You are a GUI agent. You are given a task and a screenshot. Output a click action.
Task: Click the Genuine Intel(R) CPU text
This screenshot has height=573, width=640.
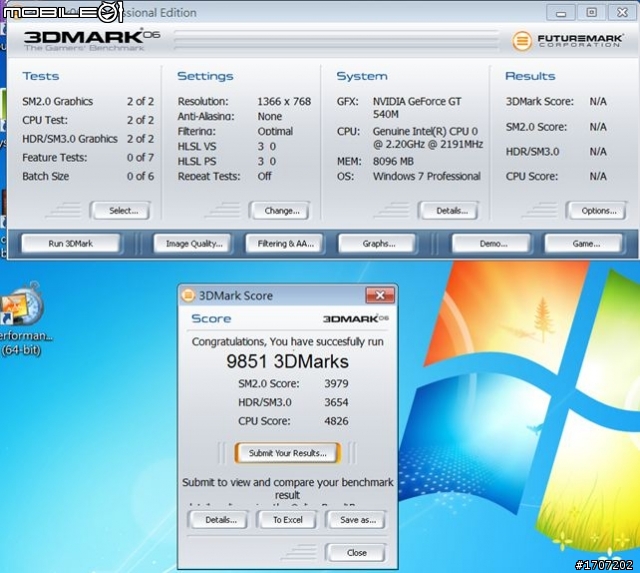pyautogui.click(x=428, y=138)
